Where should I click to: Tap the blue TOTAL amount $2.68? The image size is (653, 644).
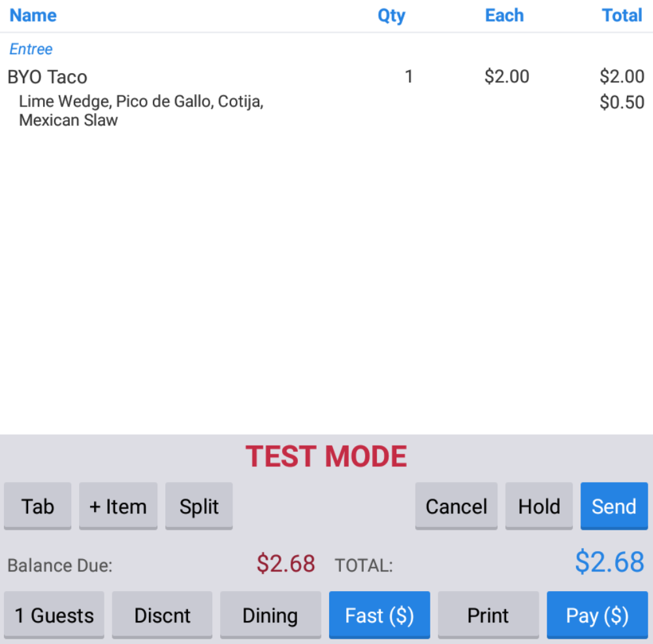[609, 562]
